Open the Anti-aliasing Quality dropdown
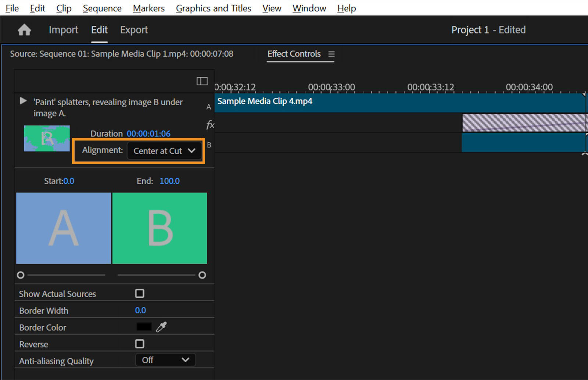This screenshot has height=380, width=588. point(165,360)
